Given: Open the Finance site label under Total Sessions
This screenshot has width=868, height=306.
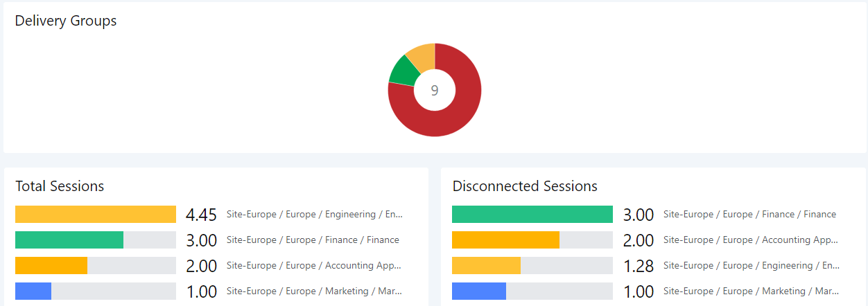Looking at the screenshot, I should pos(313,240).
